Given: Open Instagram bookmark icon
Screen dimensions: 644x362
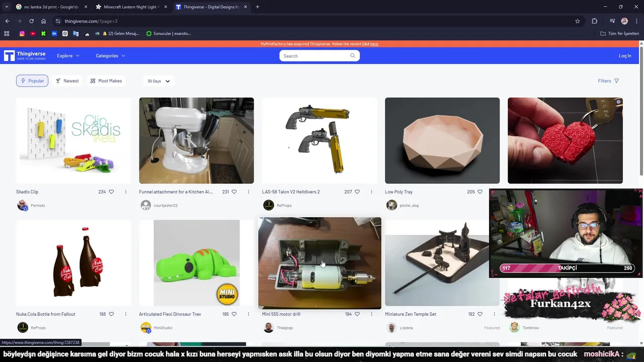Looking at the screenshot, I should 22,34.
